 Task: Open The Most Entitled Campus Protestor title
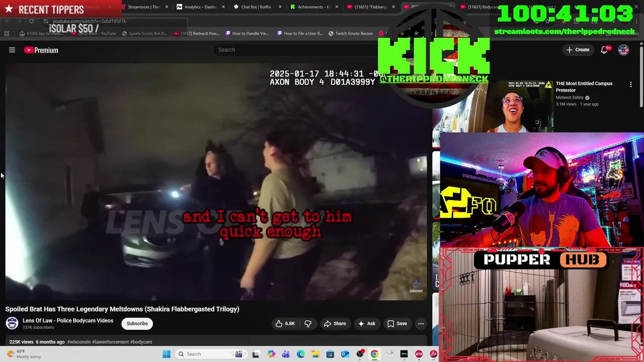click(584, 86)
